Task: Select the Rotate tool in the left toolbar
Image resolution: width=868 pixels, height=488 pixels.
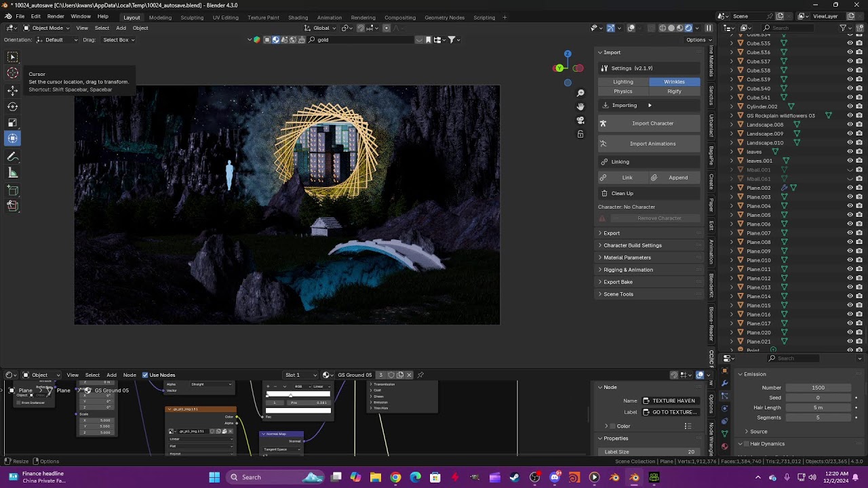Action: point(12,106)
